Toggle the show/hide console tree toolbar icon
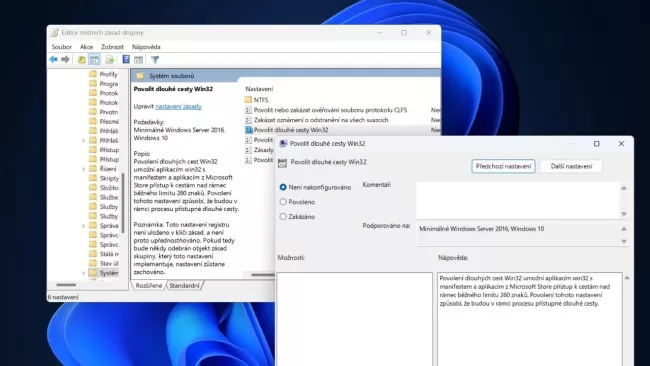The height and width of the screenshot is (366, 650). point(95,60)
